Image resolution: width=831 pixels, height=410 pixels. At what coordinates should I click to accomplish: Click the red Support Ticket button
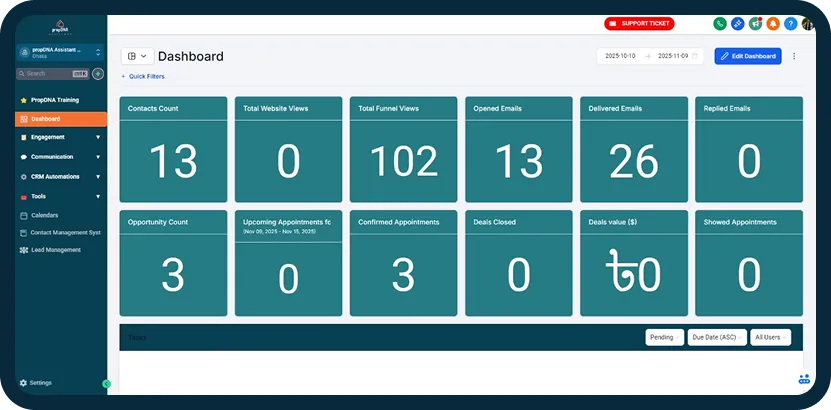click(639, 23)
